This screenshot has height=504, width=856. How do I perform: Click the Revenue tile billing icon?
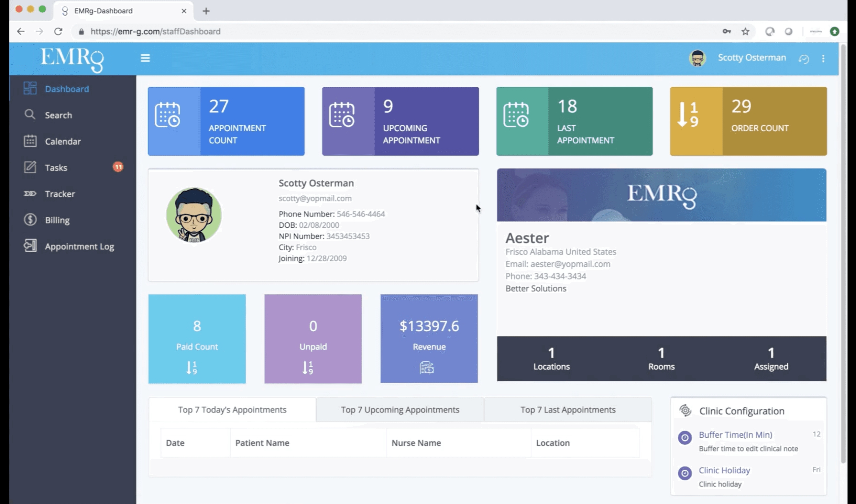(x=426, y=367)
